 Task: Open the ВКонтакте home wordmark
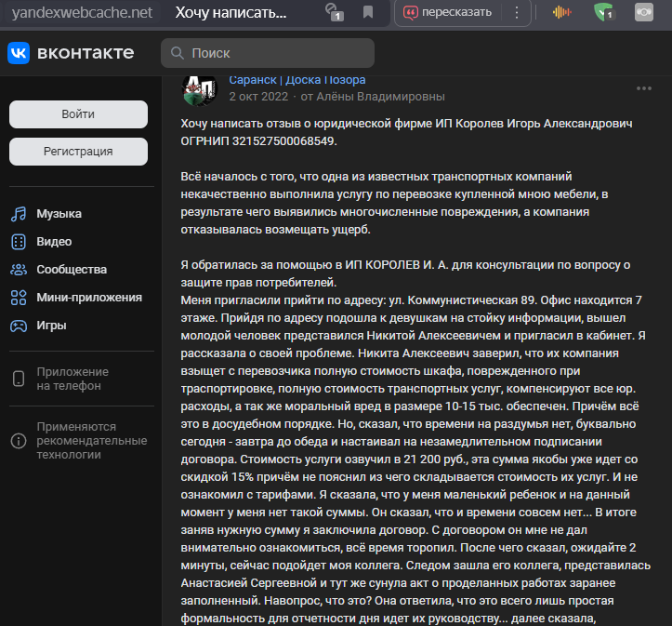(x=86, y=53)
